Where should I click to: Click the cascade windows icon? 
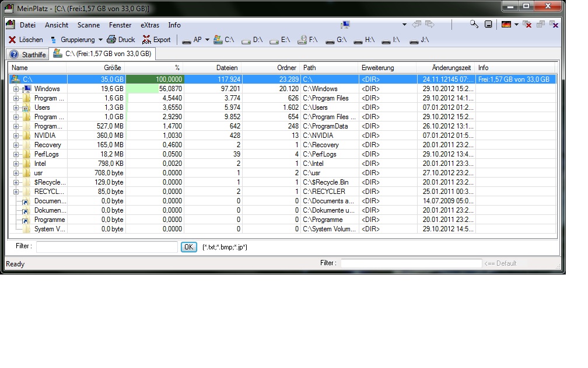[x=540, y=25]
